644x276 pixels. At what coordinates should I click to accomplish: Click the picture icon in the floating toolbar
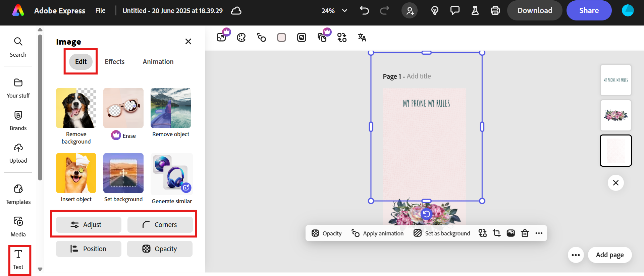(511, 233)
